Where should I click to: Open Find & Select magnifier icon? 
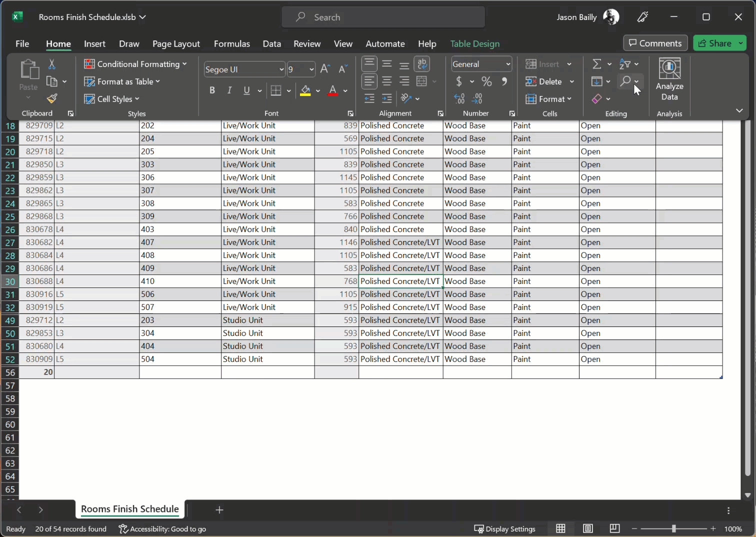point(625,81)
